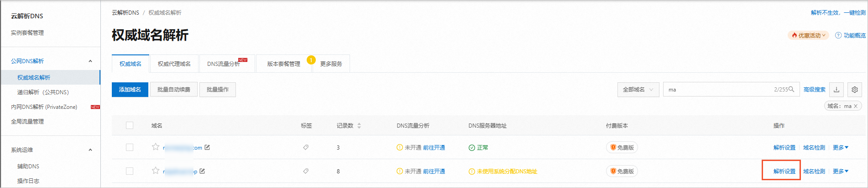The image size is (868, 188).
Task: Check the select-all header checkbox
Action: coord(130,125)
